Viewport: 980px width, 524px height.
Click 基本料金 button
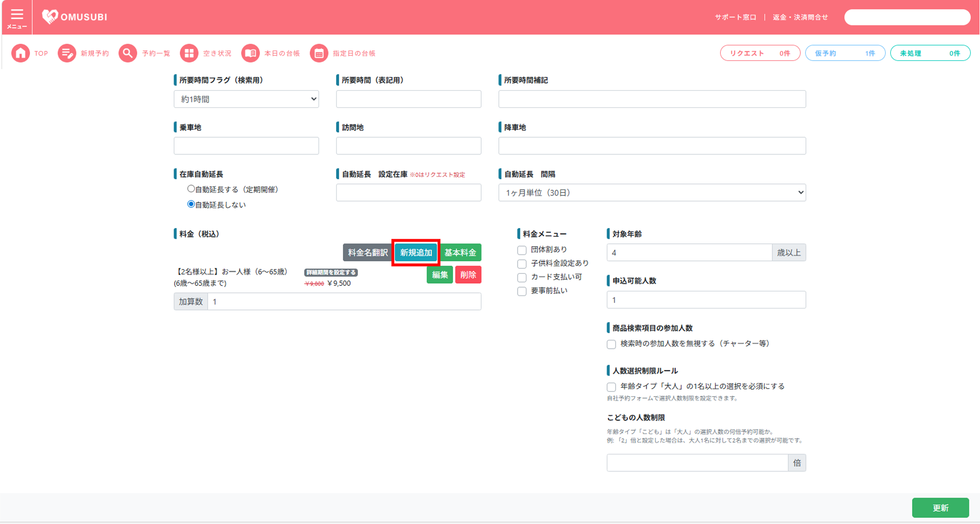click(460, 253)
